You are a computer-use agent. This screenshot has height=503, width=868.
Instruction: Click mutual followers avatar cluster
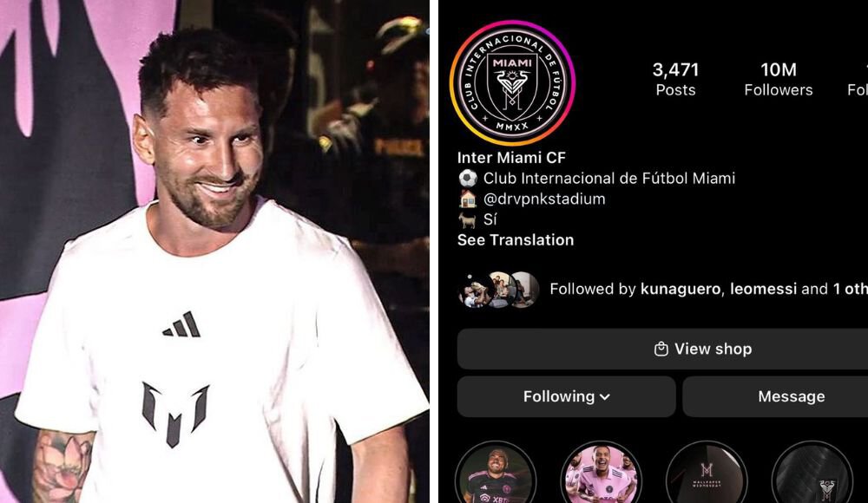pos(499,290)
